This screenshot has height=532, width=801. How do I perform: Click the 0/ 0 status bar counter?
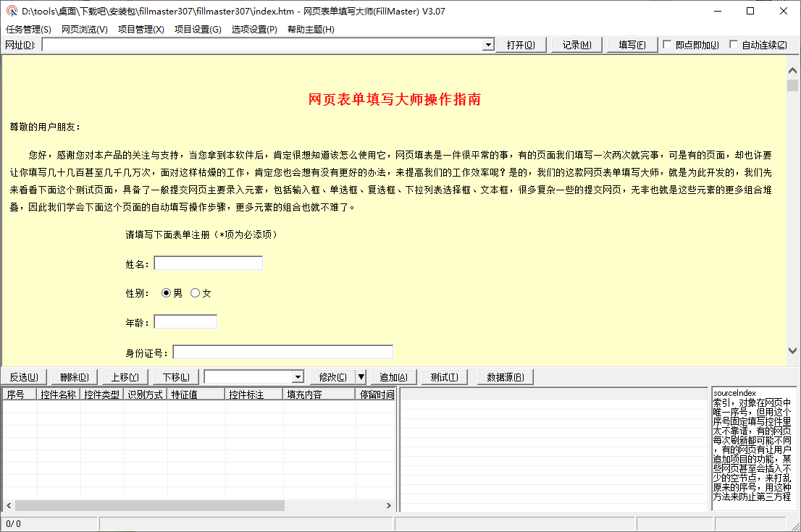click(x=13, y=524)
